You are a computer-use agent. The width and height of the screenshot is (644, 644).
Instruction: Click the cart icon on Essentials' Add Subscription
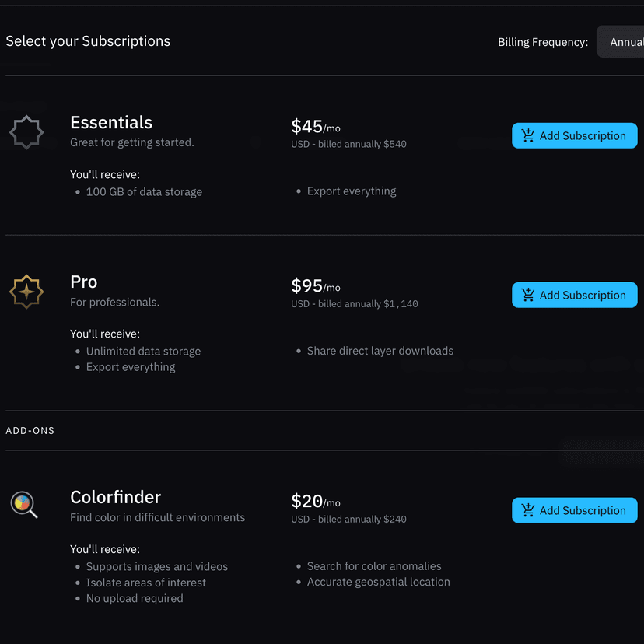coord(528,136)
